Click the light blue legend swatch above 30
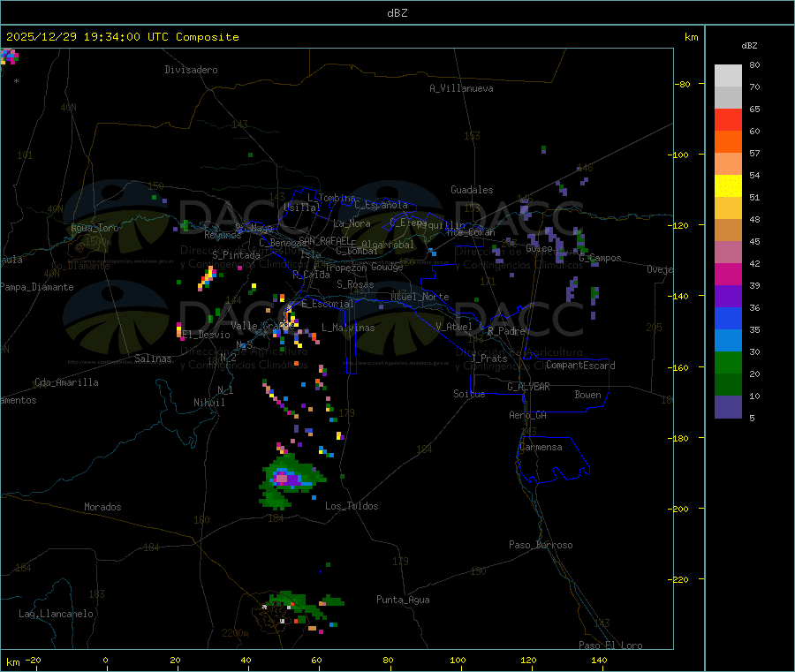The height and width of the screenshot is (672, 795). (x=728, y=340)
